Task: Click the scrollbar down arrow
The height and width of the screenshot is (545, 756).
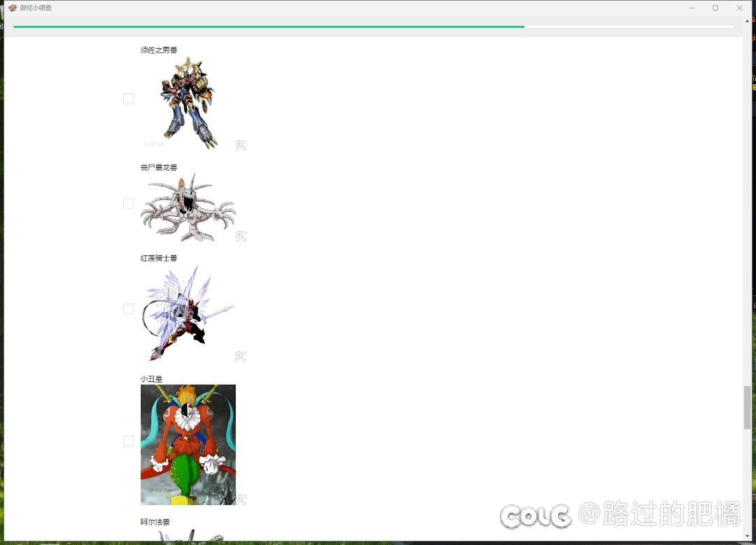Action: pos(748,536)
